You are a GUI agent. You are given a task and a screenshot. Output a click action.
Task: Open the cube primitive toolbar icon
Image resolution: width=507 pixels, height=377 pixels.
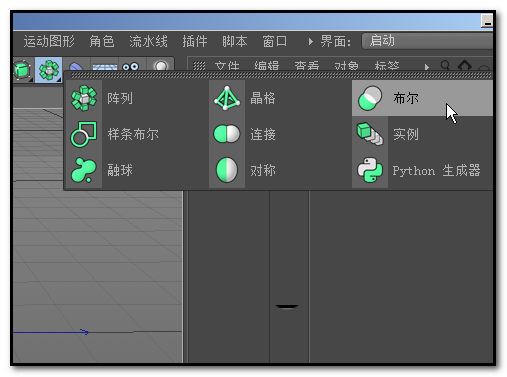click(22, 70)
